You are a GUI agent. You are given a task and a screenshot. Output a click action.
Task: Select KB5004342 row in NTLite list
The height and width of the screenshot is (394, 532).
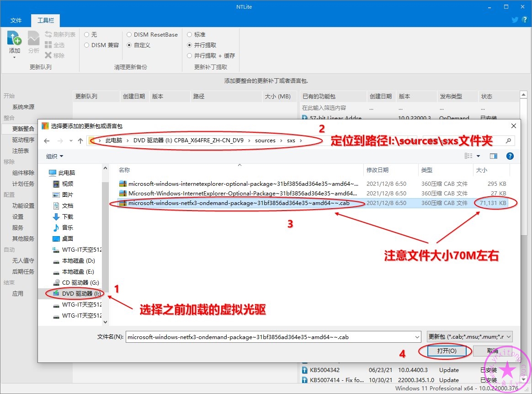point(409,370)
